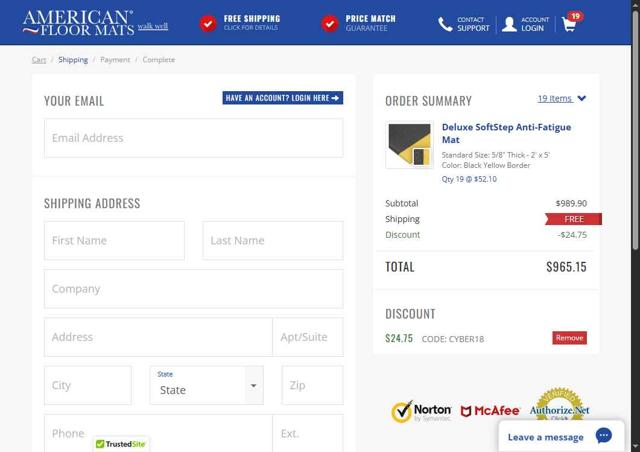The height and width of the screenshot is (452, 640).
Task: Open Deluxe SoftStep Anti-Fatigue Mat link
Action: [x=506, y=133]
